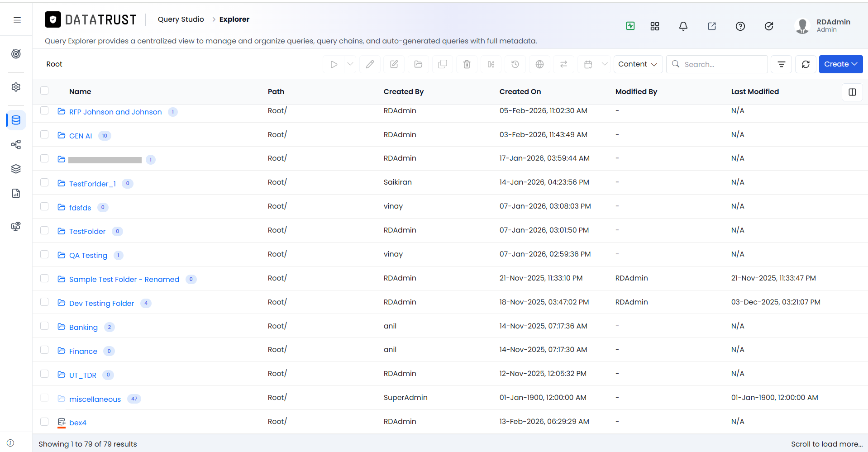Click the split compare toolbar icon
This screenshot has height=452, width=868.
coord(491,64)
